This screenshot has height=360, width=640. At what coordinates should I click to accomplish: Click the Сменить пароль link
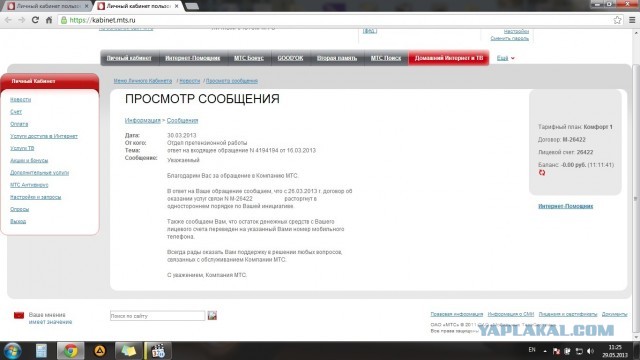509,38
